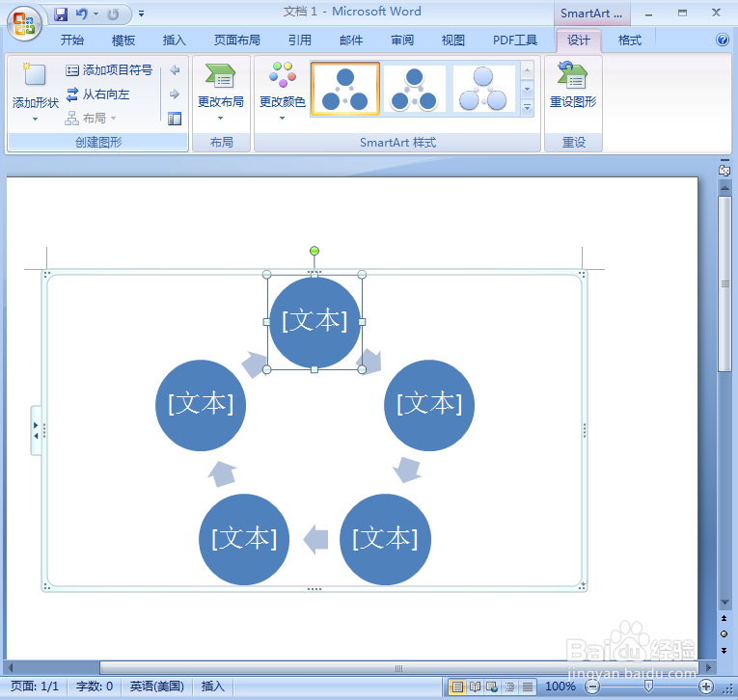Click the 重设图形 reset graphic button

pos(573,86)
